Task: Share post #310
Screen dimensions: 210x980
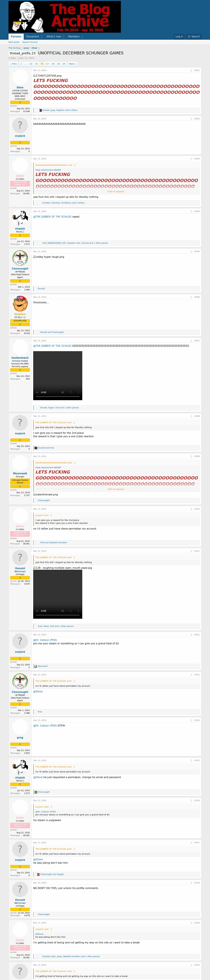Action: [191, 509]
